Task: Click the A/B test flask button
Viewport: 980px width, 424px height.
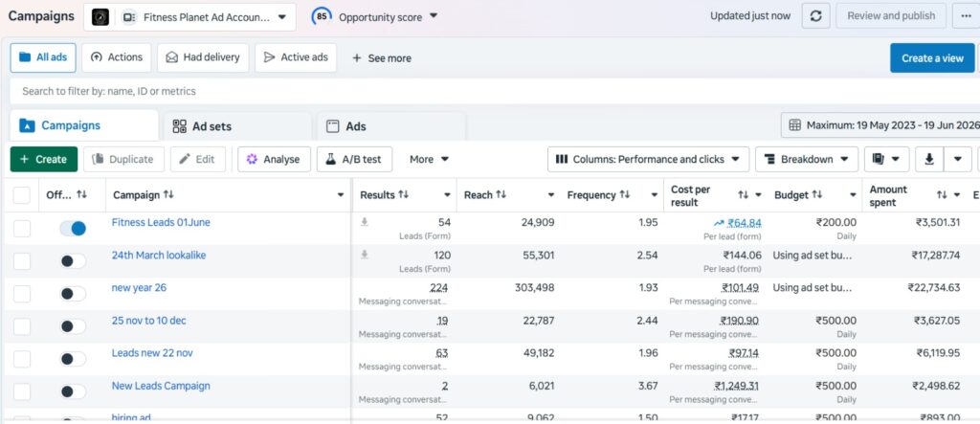Action: pos(354,160)
